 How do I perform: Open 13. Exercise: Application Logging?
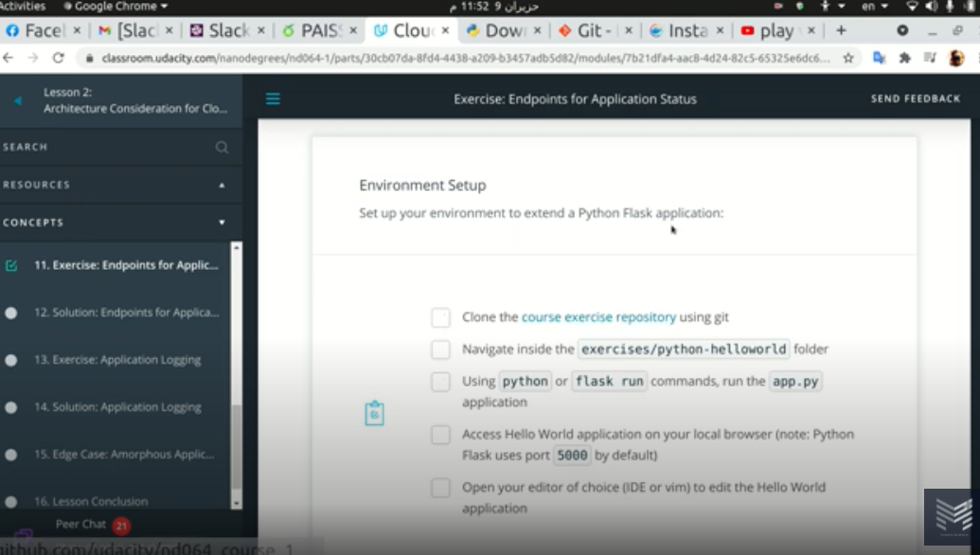[117, 360]
